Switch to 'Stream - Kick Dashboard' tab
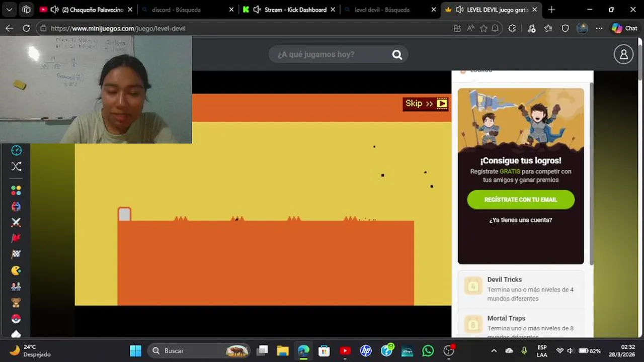Screen dimensions: 644x362 coord(289,10)
